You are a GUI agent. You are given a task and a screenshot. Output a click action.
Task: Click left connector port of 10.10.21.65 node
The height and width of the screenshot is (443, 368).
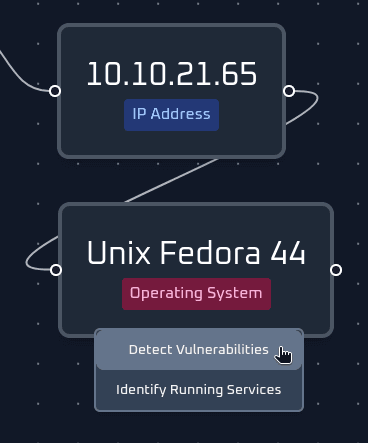[55, 91]
